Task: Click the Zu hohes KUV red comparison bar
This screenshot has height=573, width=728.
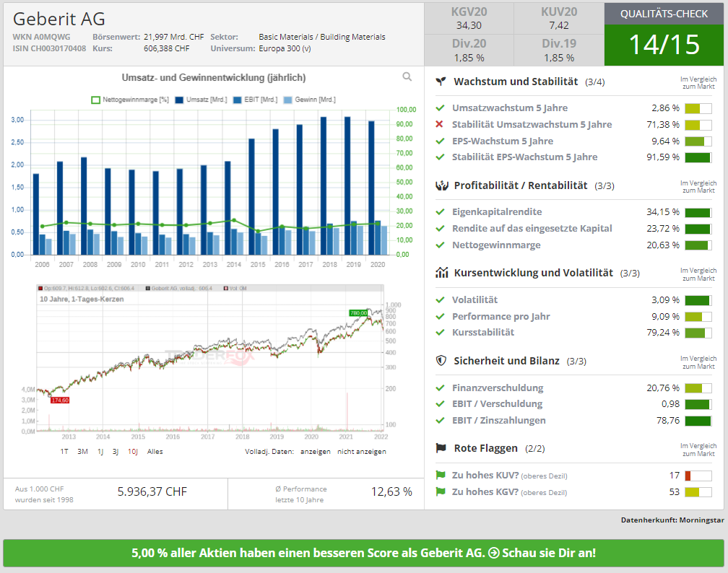Action: 698,476
